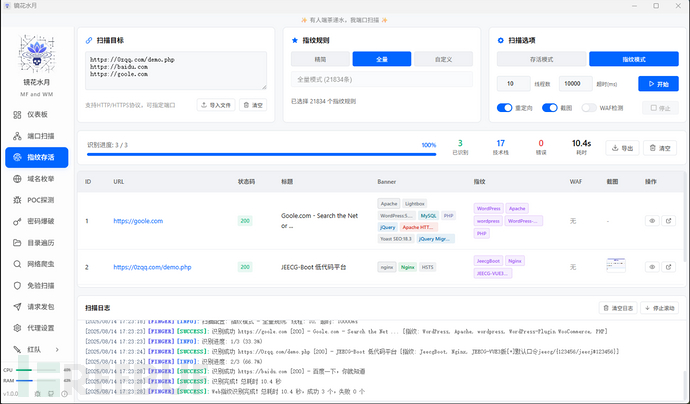Screen dimensions: 690x404
Task: Select the magnifier icon for 网络爬虫
Action: (17, 264)
